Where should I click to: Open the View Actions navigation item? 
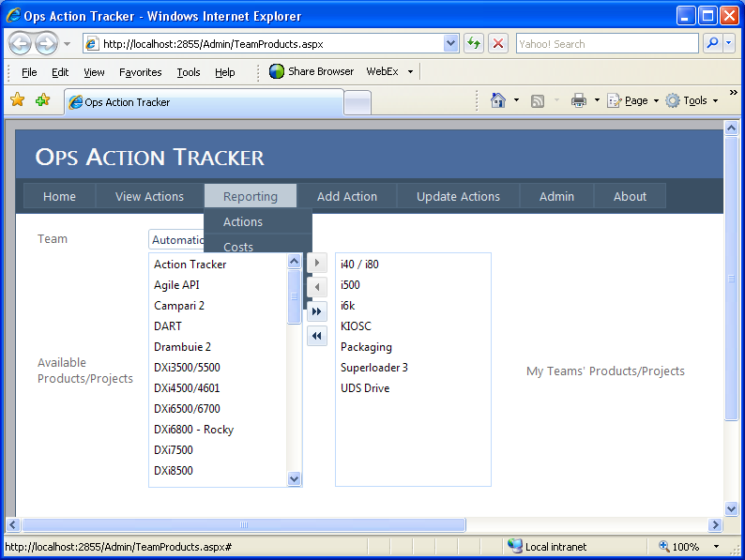(x=149, y=196)
